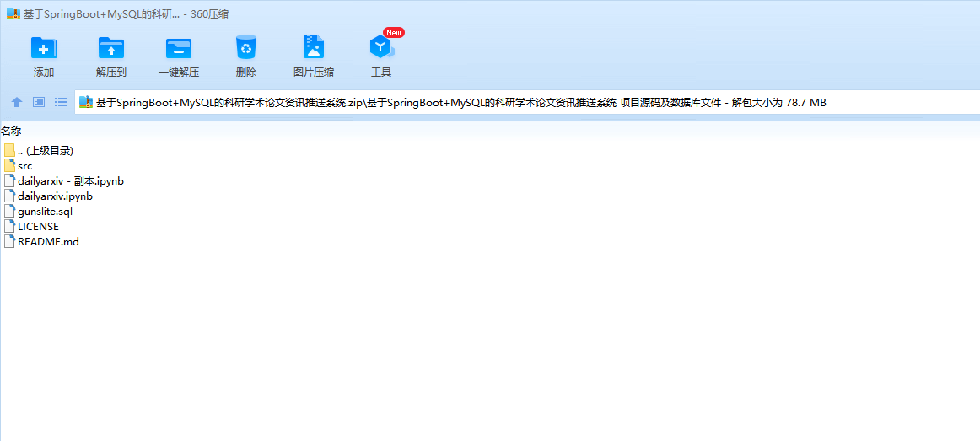
Task: Click the src folder icon
Action: tap(9, 165)
